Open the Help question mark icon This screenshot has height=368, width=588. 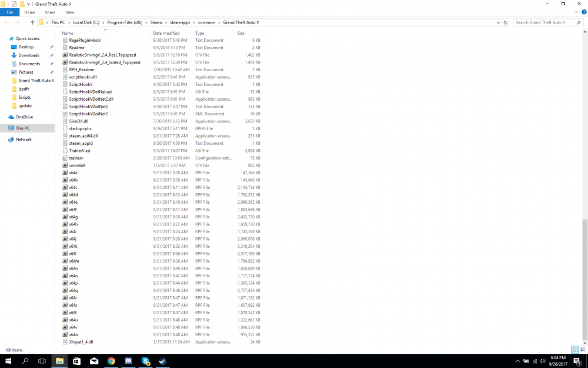tap(583, 12)
